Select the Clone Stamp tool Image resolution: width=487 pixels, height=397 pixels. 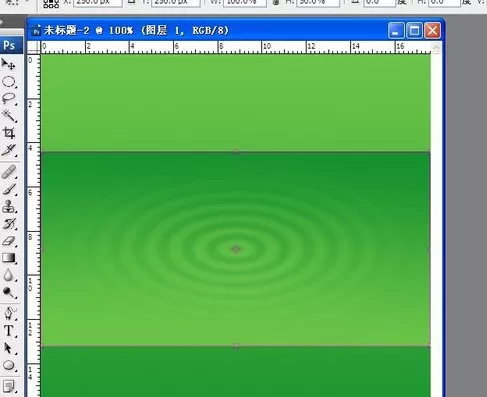(9, 207)
